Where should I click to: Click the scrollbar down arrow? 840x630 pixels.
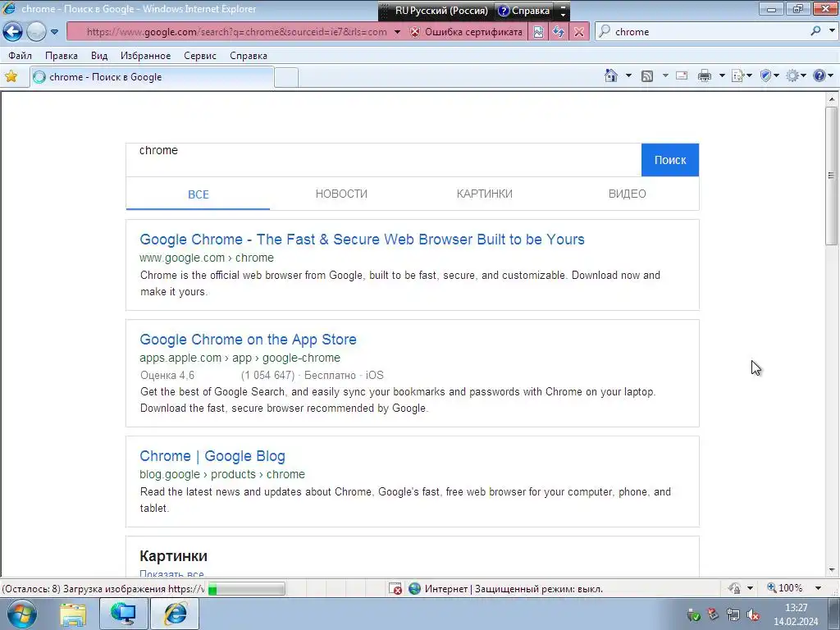coord(832,571)
